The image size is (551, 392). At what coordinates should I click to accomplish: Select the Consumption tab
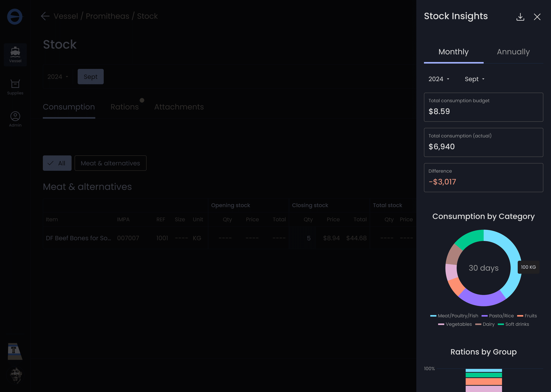tap(69, 107)
